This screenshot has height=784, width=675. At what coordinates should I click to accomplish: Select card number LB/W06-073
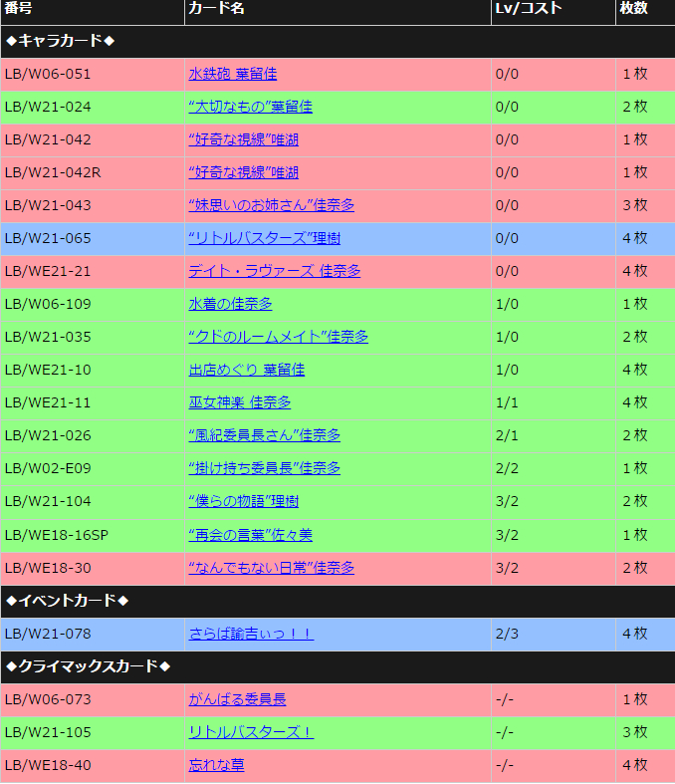[48, 700]
